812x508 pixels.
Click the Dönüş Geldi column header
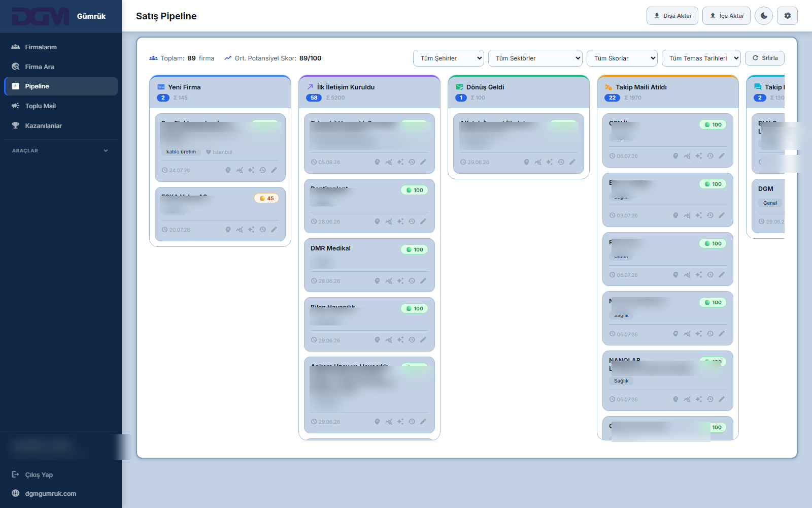pos(519,92)
